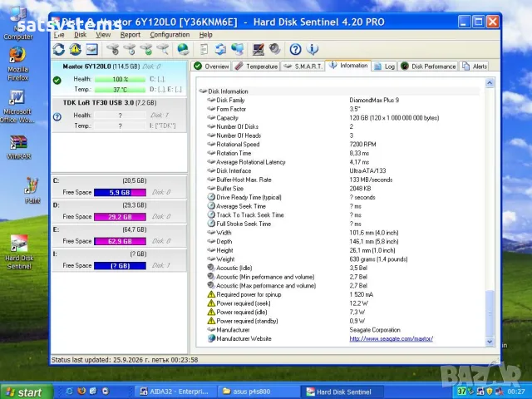Click the Refresh disk status toolbar icon
The width and height of the screenshot is (532, 399).
pyautogui.click(x=59, y=50)
